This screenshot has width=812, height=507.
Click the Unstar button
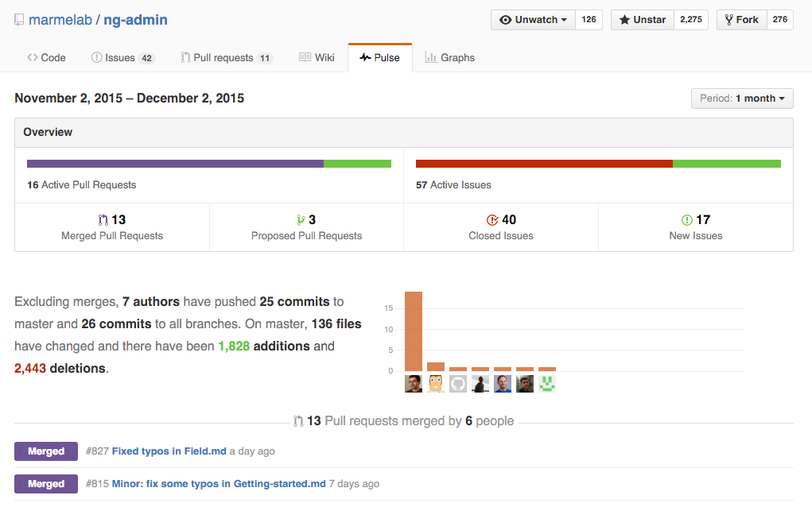(x=642, y=20)
